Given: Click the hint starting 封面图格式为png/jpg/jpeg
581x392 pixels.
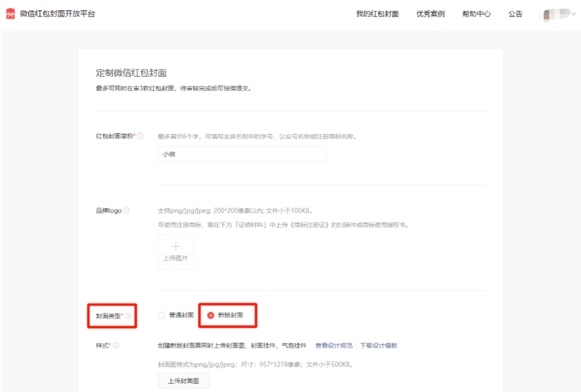Looking at the screenshot, I should [256, 364].
